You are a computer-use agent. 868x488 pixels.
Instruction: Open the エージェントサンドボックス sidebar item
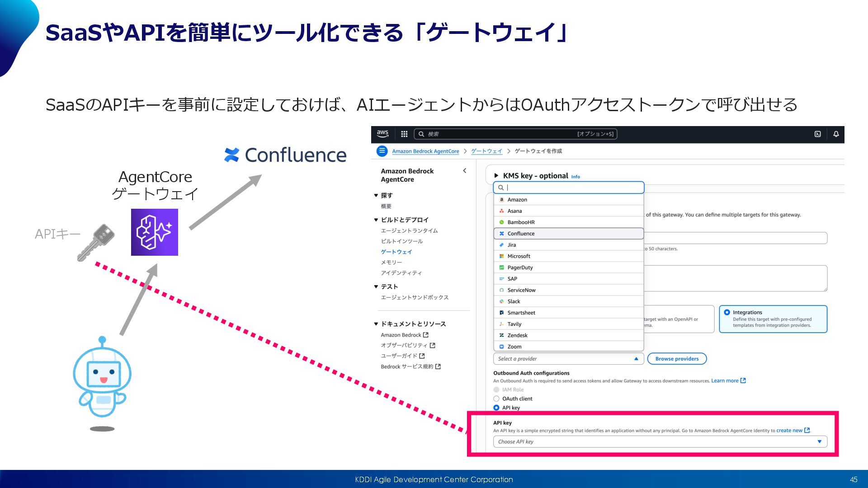pos(415,297)
